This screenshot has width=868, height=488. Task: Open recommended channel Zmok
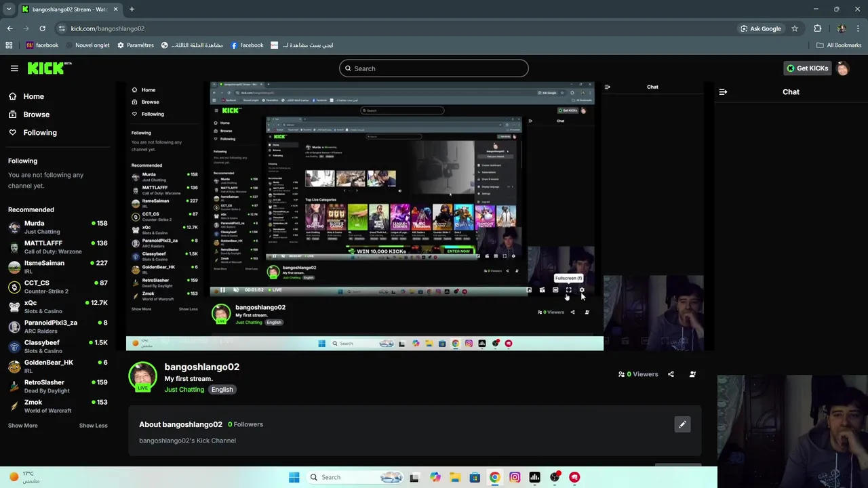(x=58, y=406)
